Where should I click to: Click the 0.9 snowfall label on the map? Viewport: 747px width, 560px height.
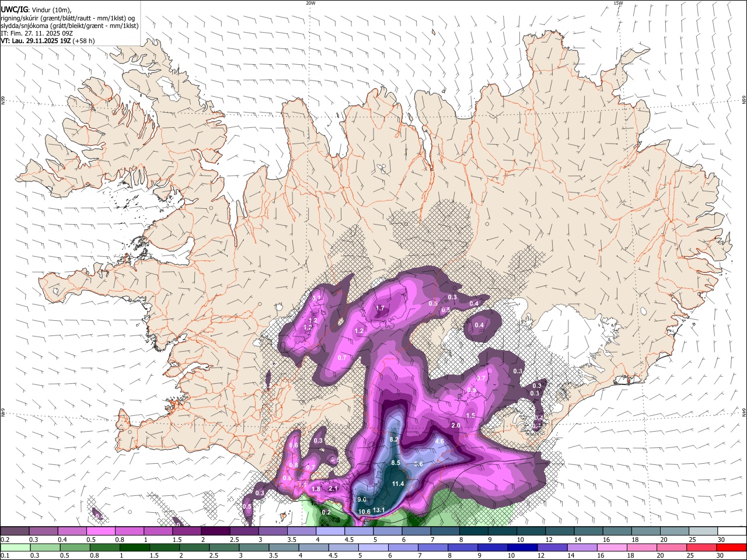coord(472,390)
